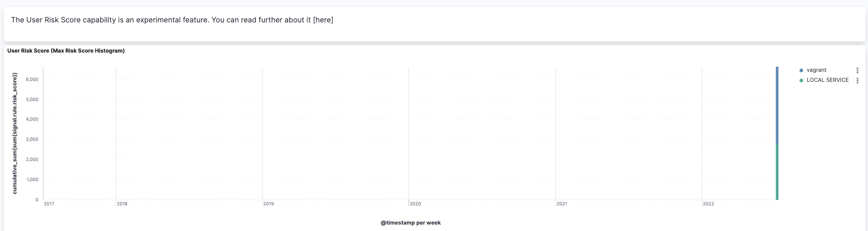Viewport: 868px width, 231px height.
Task: Open options menu for LOCAL SERVICE legend item
Action: pos(857,81)
